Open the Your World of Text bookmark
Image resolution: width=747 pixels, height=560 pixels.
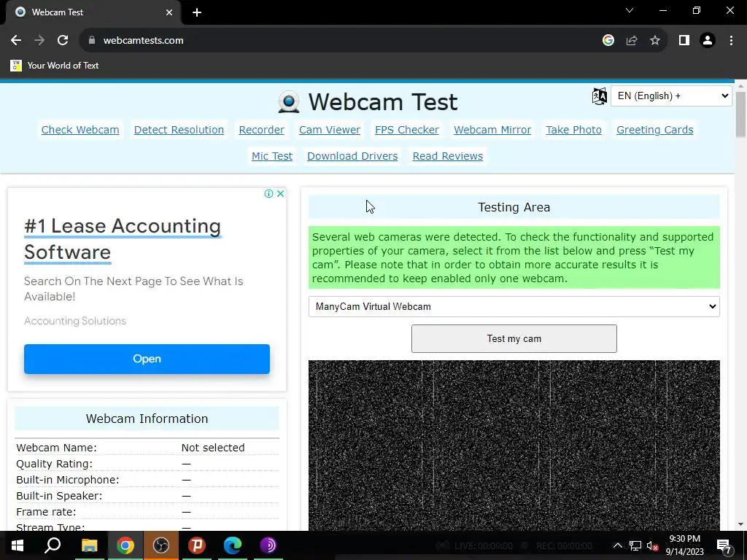click(55, 66)
